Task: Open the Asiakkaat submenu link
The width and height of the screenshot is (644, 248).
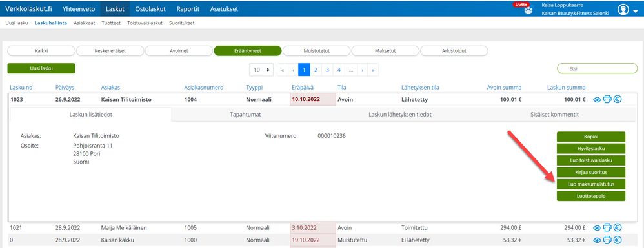Action: (84, 23)
